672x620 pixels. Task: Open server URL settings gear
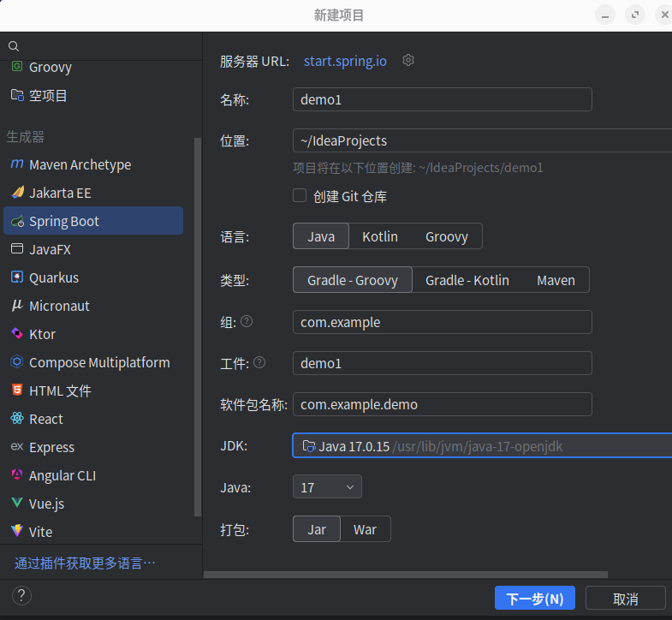point(408,61)
